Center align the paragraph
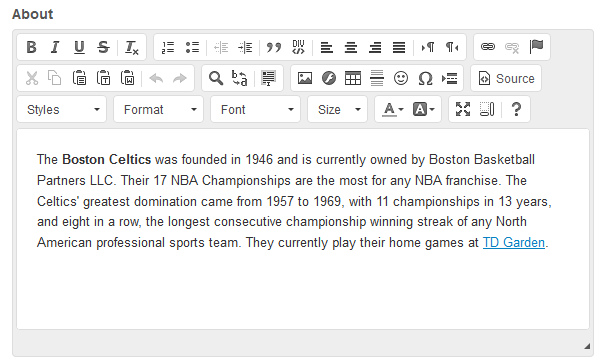The height and width of the screenshot is (360, 600). (351, 47)
